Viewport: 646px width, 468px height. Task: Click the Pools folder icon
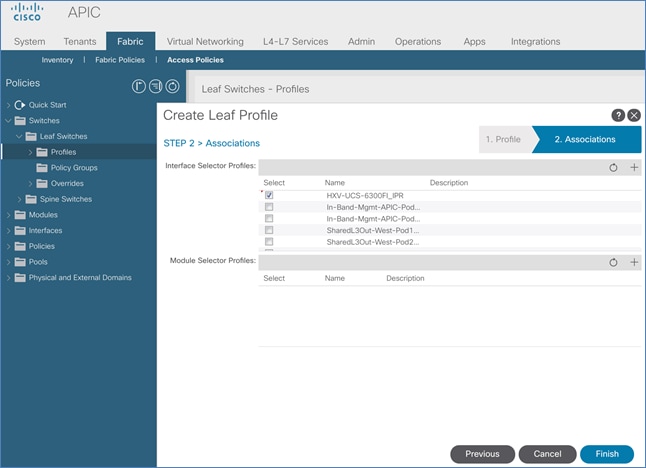(20, 262)
